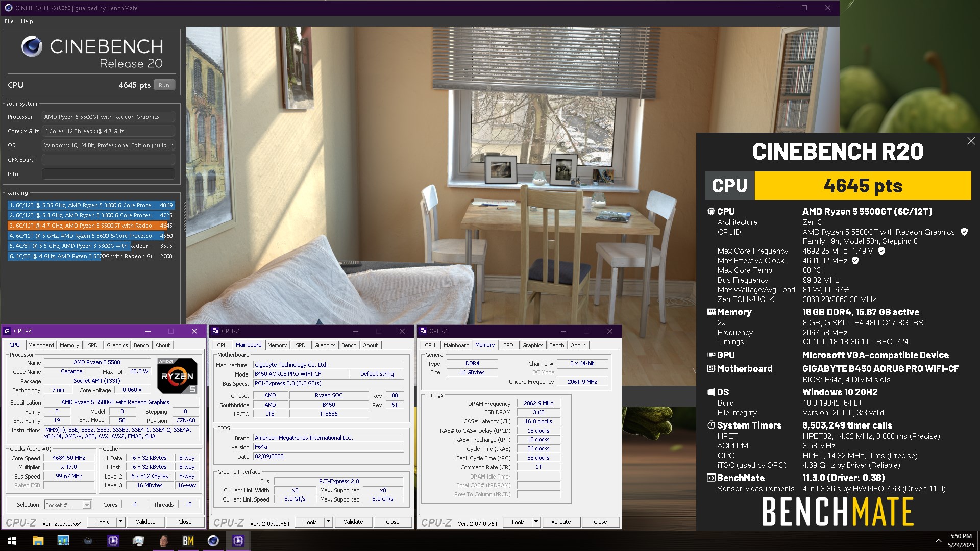This screenshot has width=980, height=551.
Task: Open SPD tab in Mainboard CPU-Z window
Action: click(301, 345)
